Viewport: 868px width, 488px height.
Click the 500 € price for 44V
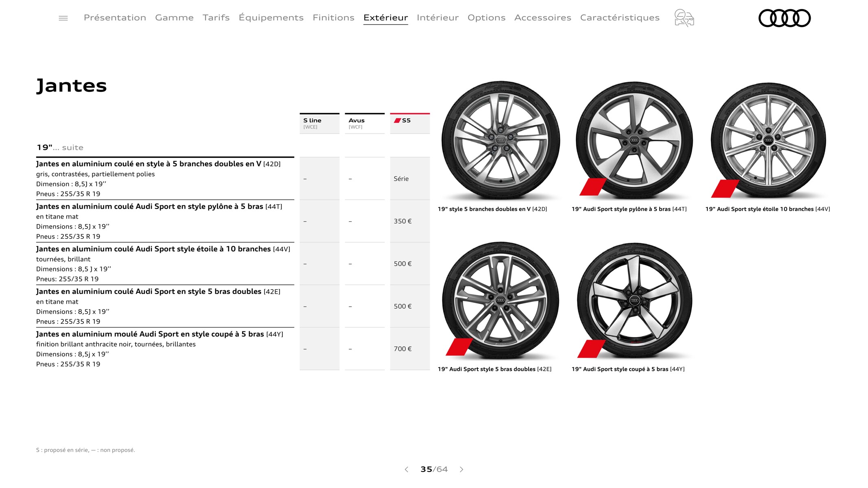[x=410, y=264]
